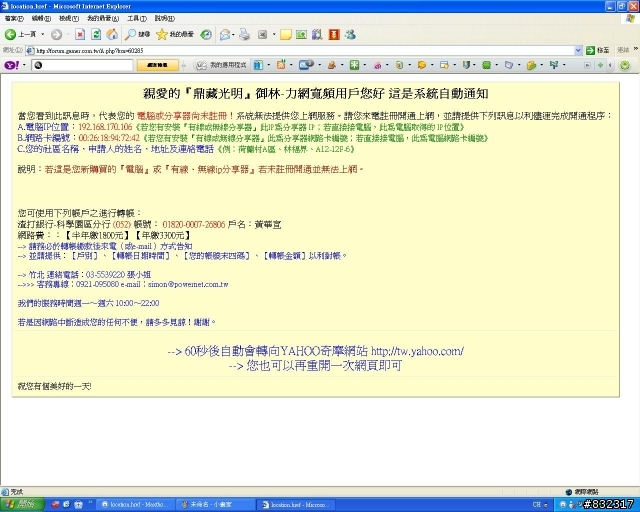Open the 我的最愛(A) Favorites menu
Image resolution: width=640 pixels, height=512 pixels.
pos(103,18)
